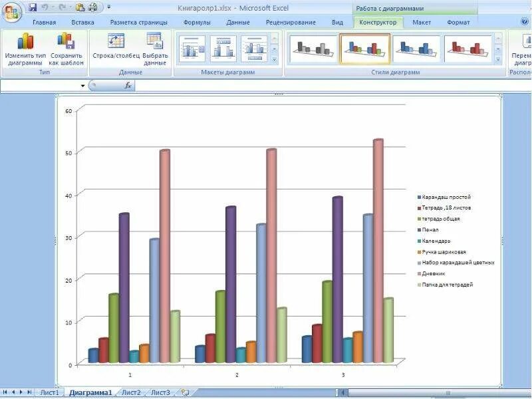Apply the first chart layout thumbnail
This screenshot has height=399, width=532.
(x=192, y=49)
